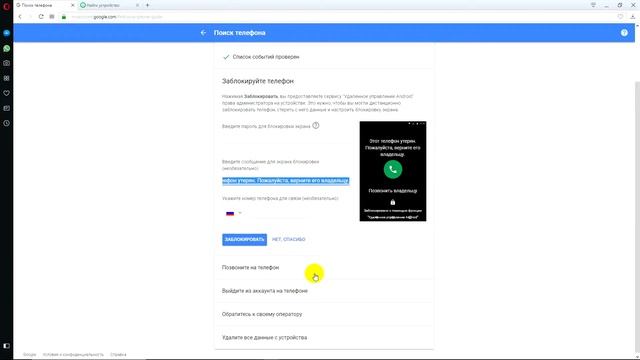The height and width of the screenshot is (360, 640).
Task: Expand Обратитесь к своему оператору section
Action: (x=324, y=314)
